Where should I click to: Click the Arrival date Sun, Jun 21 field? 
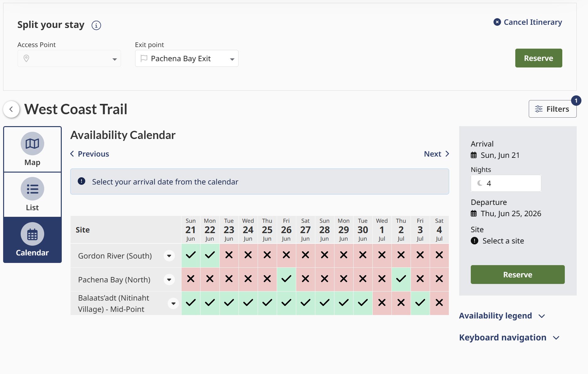495,155
